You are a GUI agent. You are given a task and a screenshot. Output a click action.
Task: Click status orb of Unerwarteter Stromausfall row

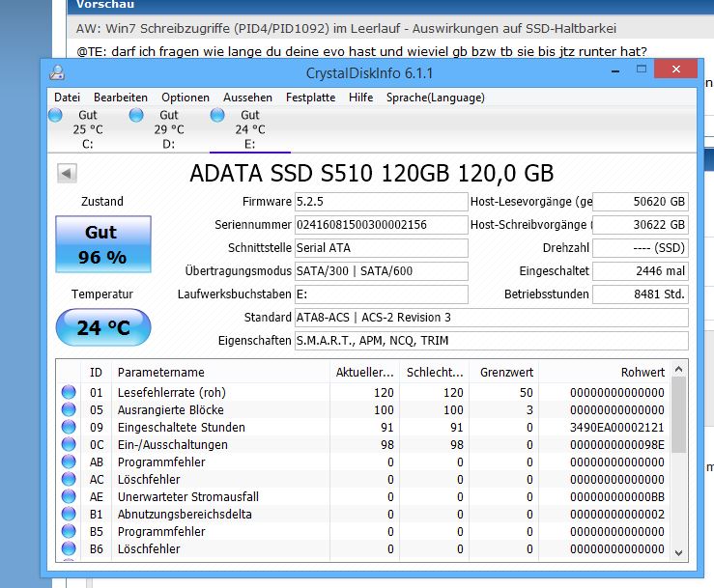(69, 496)
